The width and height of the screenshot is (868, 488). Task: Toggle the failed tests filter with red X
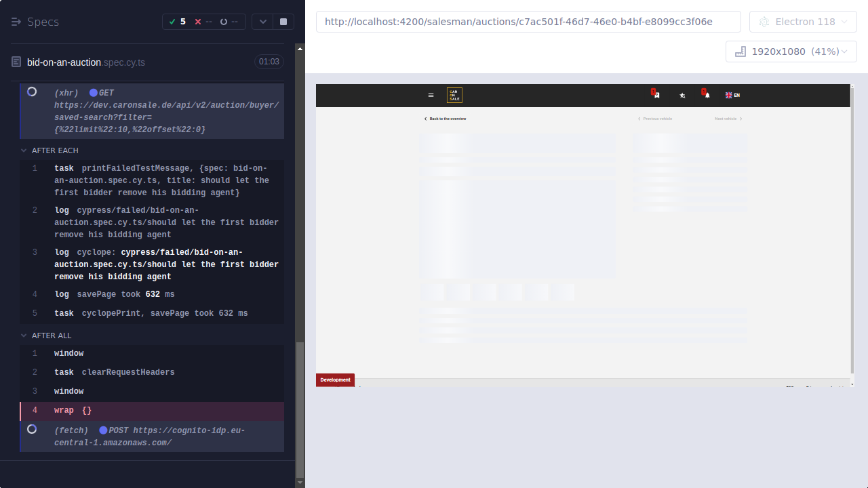pos(198,21)
